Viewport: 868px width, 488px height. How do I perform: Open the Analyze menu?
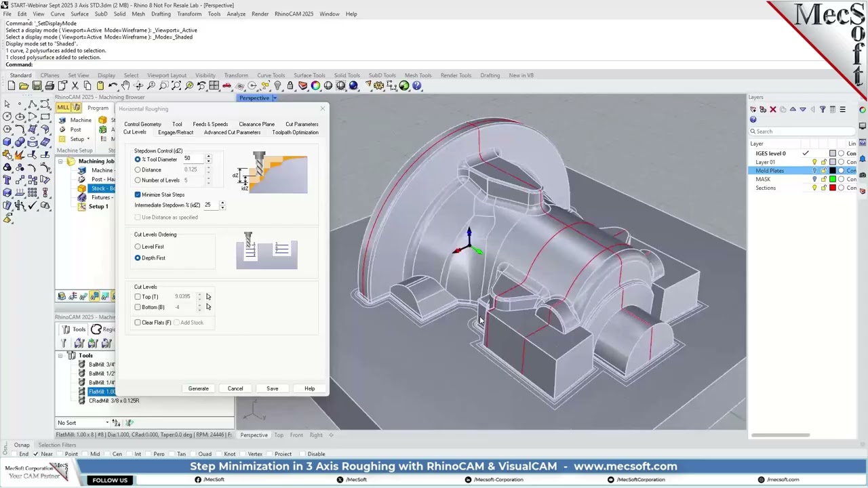coord(236,14)
